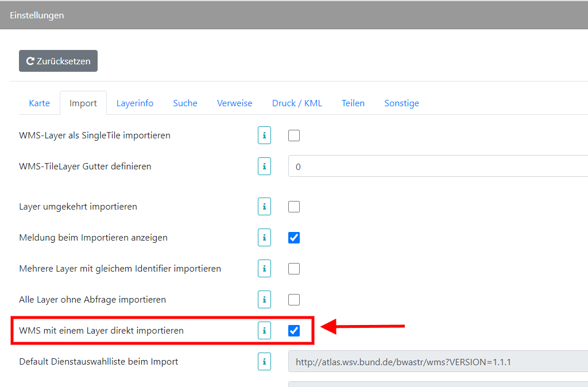Show info for Layer umgekehrt importieren
Image resolution: width=588 pixels, height=387 pixels.
264,206
